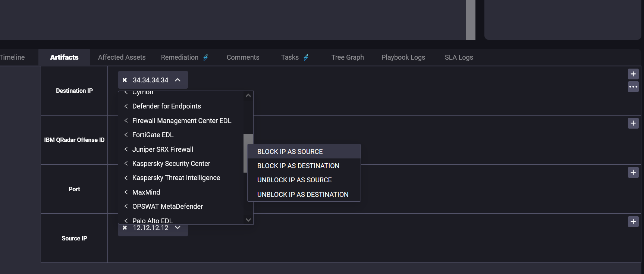View the Tree Graph tab

[x=348, y=57]
